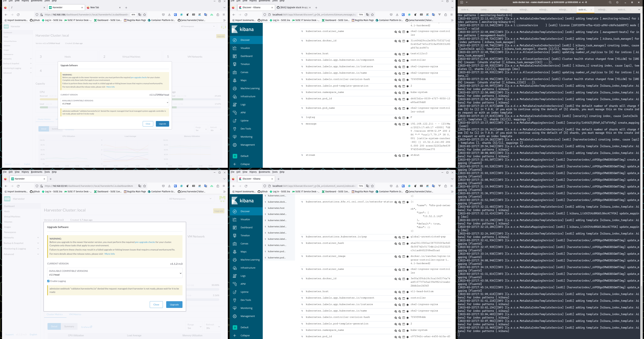Open pre-upgrade checks link in bottom dialog
This screenshot has height=339, width=644.
[145, 242]
